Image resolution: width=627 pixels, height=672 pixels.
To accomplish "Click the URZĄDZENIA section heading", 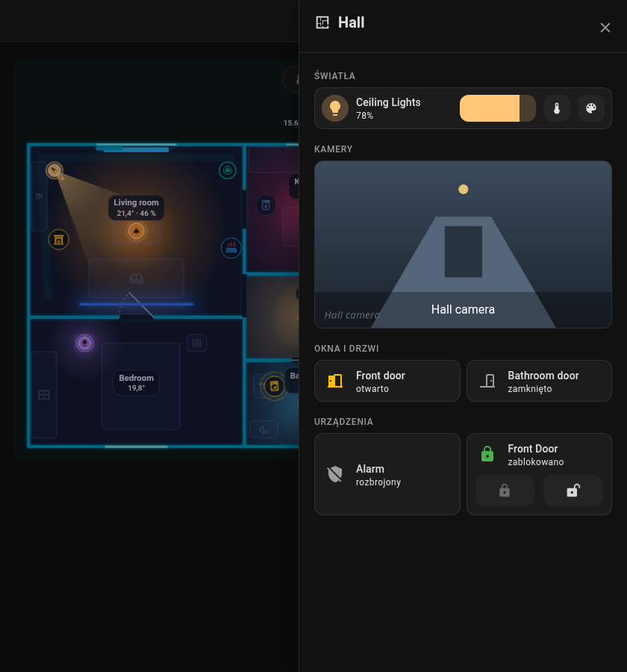I will (x=343, y=422).
